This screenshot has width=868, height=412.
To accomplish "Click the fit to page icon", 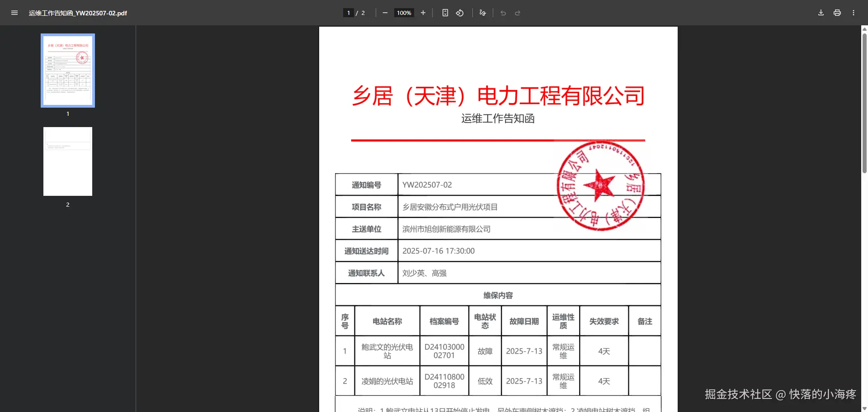I will click(445, 13).
